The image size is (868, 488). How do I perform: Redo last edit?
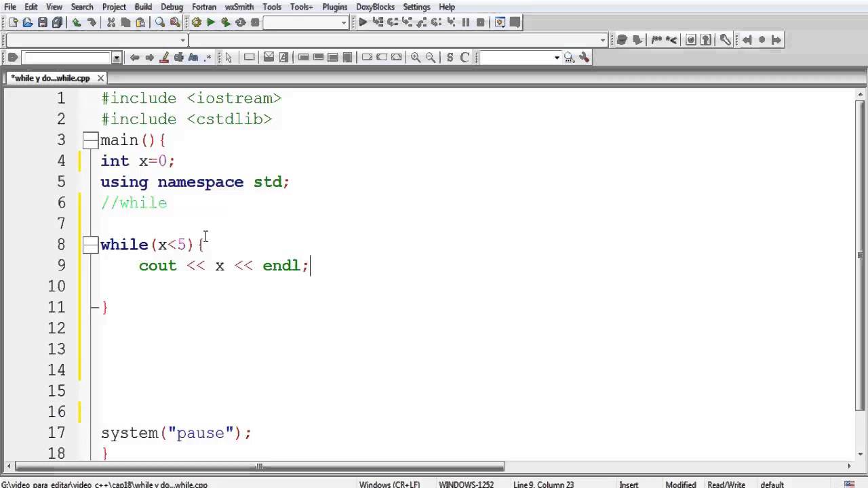tap(92, 22)
